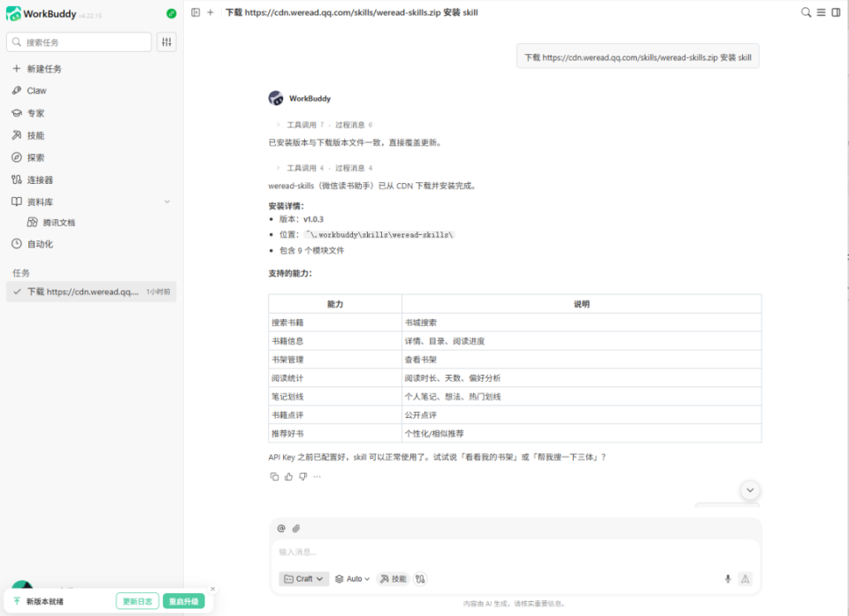
Task: Open more options ellipsis under response
Action: [317, 476]
